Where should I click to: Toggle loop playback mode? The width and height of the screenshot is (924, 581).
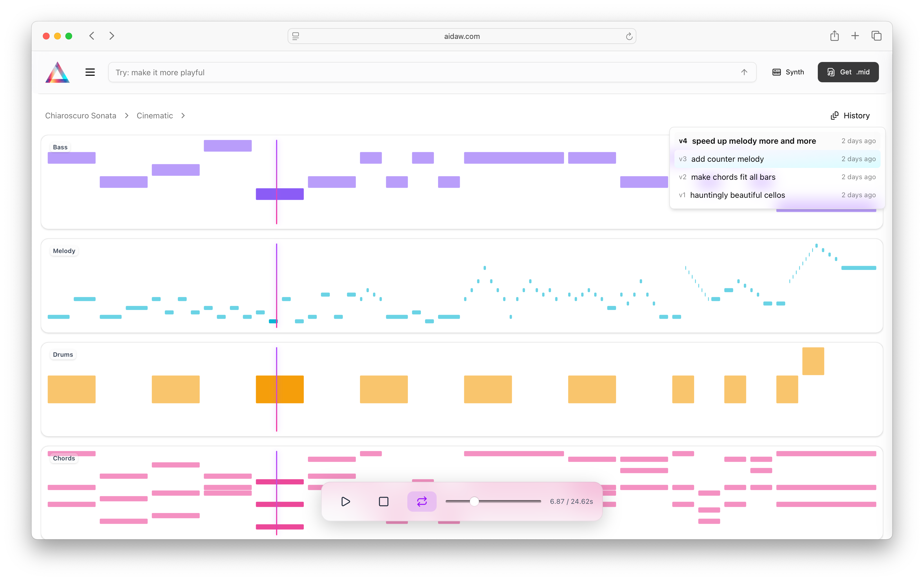[422, 502]
